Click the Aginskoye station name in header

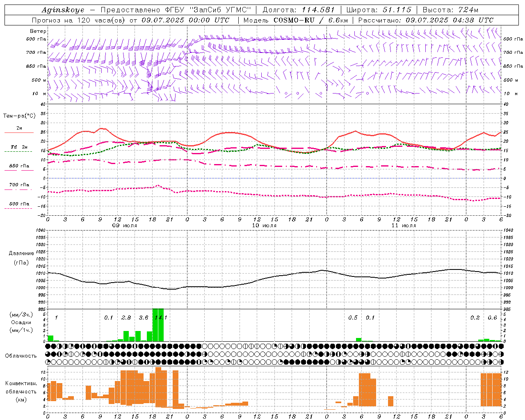click(x=62, y=10)
